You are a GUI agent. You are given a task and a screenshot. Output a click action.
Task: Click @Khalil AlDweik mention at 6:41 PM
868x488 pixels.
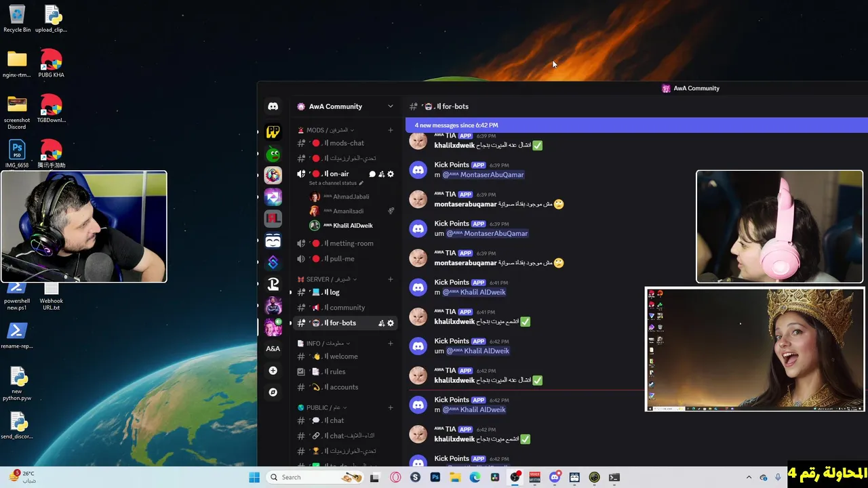pos(474,292)
